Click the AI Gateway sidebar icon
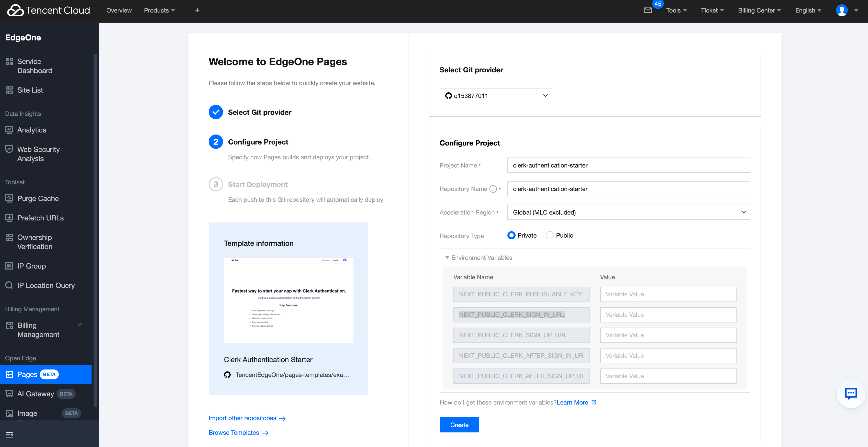 (x=9, y=394)
